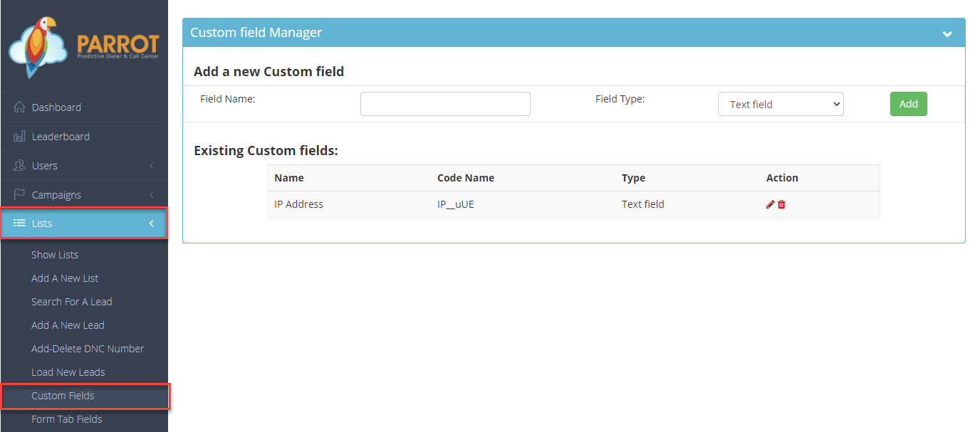Screen dimensions: 980x432
Task: Click the Lists menu list icon
Action: pos(19,223)
